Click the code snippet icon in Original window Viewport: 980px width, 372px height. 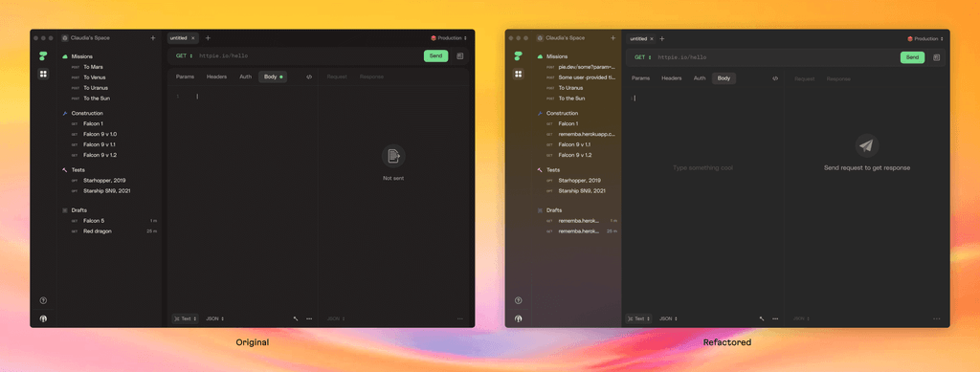[x=309, y=77]
